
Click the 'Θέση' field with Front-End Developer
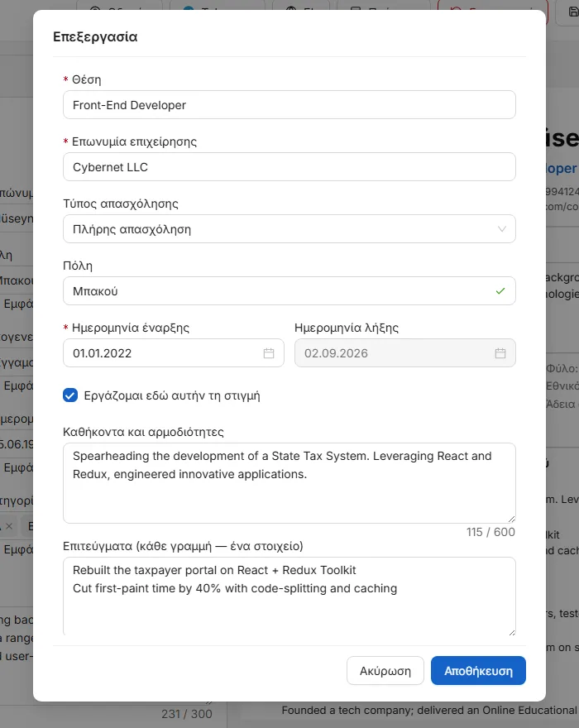click(x=289, y=105)
